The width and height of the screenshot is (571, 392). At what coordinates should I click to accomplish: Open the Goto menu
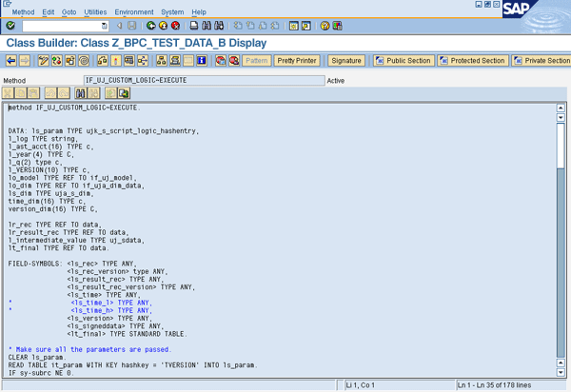tap(69, 12)
